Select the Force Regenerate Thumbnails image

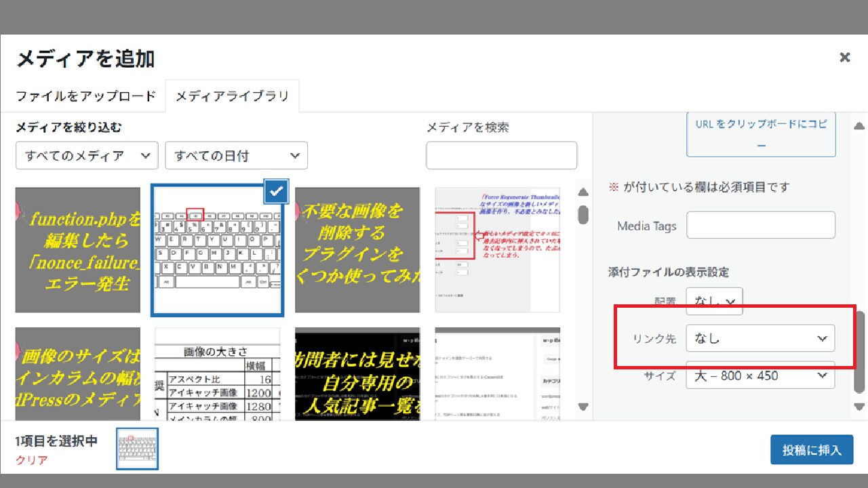[x=497, y=250]
